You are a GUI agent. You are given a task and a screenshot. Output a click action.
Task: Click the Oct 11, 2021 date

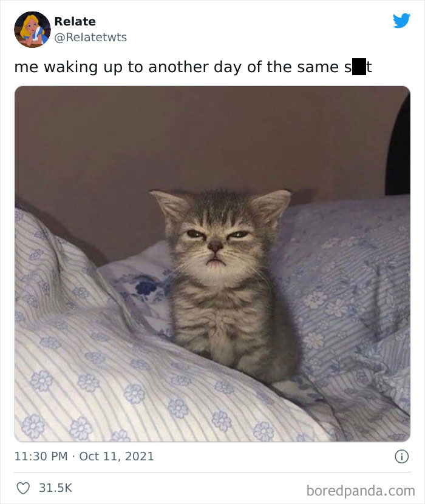(117, 457)
